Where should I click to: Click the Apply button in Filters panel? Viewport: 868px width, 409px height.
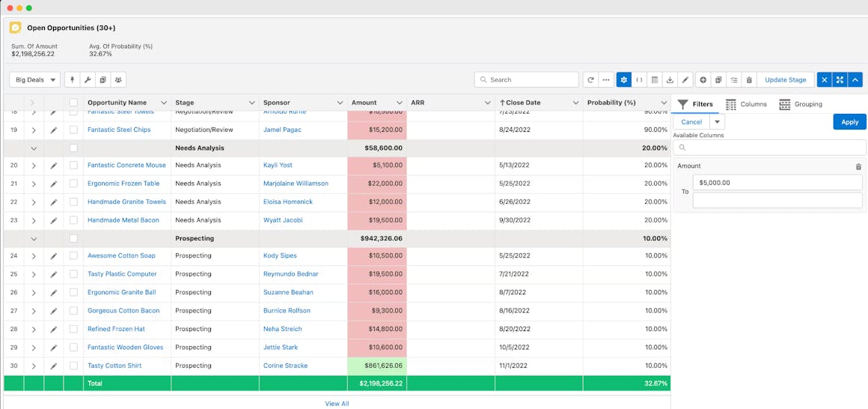[x=849, y=121]
